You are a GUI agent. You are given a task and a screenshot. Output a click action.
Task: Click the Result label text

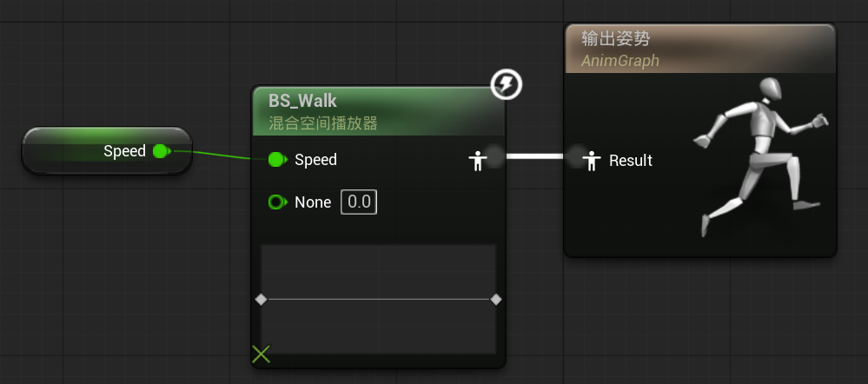click(631, 161)
